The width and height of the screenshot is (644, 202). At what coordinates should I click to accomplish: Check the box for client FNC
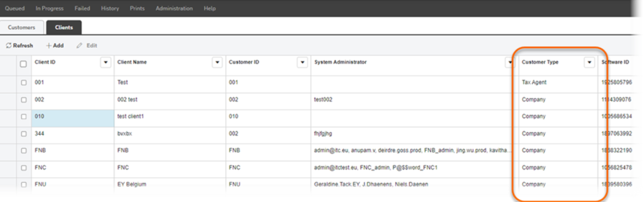(x=23, y=168)
